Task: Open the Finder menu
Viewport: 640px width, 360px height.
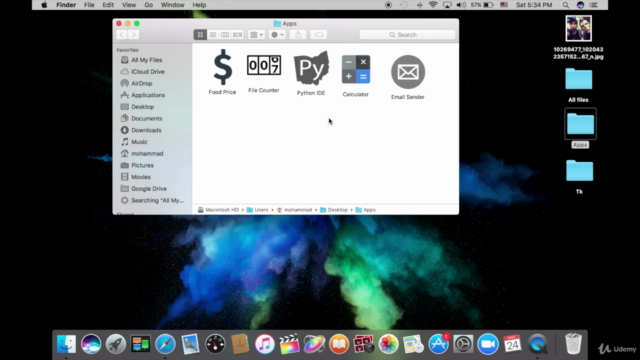Action: click(x=66, y=5)
